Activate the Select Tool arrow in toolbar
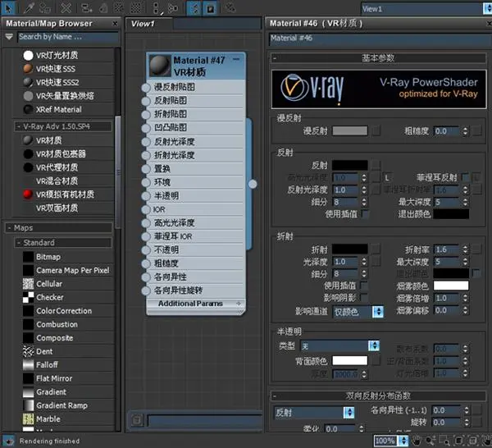 [8, 8]
